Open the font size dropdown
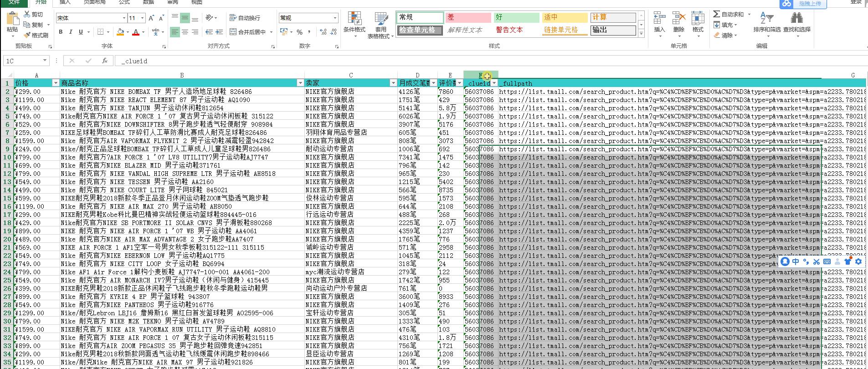This screenshot has height=369, width=868. click(x=142, y=18)
